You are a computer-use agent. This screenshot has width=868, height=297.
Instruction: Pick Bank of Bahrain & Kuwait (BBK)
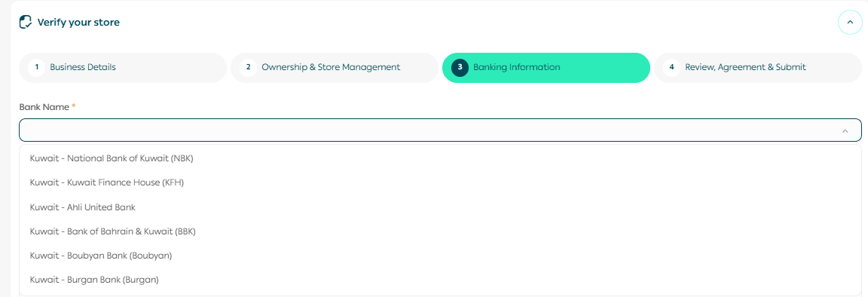click(440, 231)
